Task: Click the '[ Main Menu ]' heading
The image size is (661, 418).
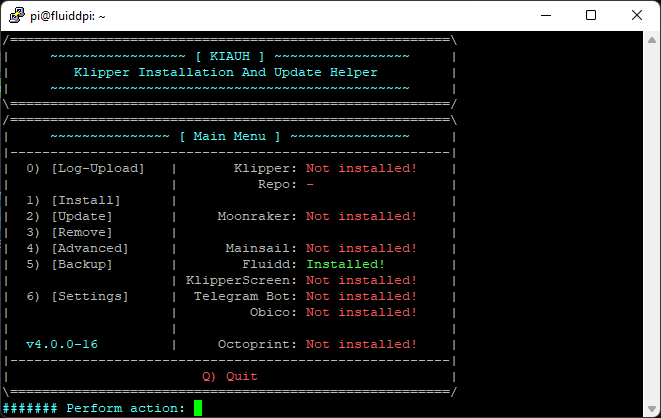Action: tap(230, 137)
